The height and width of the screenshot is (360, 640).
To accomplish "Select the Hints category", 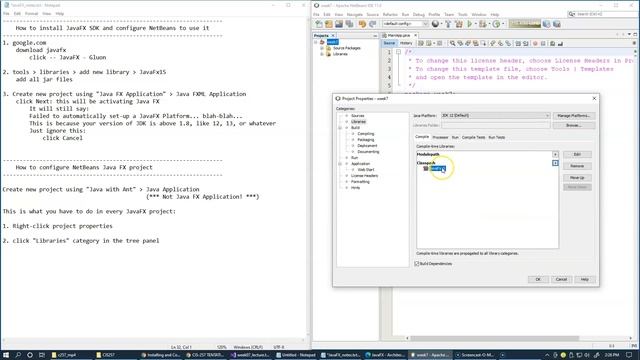I will 356,188.
